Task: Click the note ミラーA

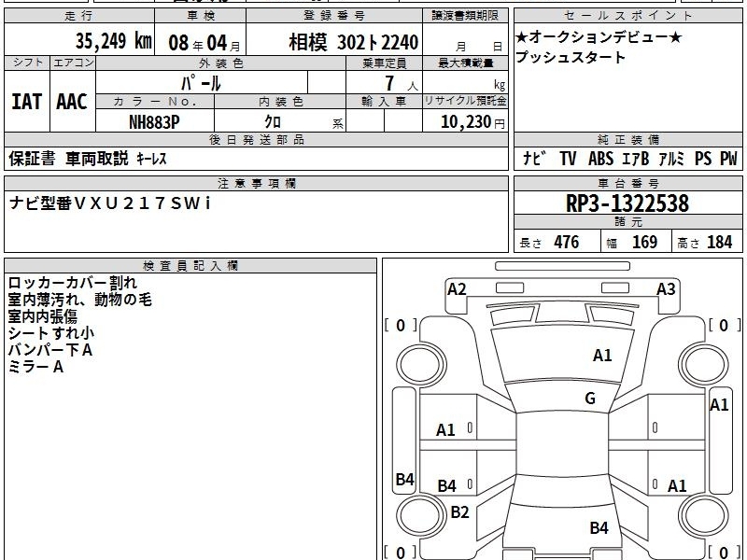Action: pyautogui.click(x=35, y=367)
